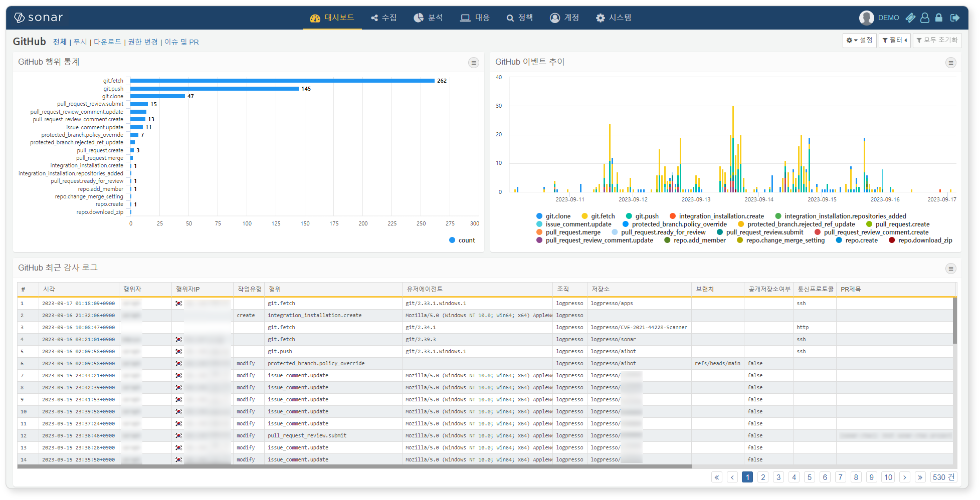Screen dimensions: 980x500
Task: Toggle git.push legend series
Action: coord(642,216)
